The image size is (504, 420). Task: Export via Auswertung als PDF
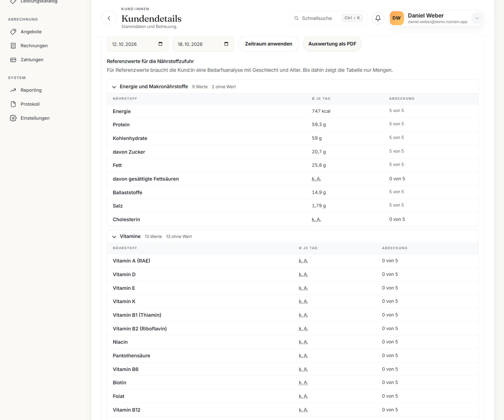click(x=332, y=44)
